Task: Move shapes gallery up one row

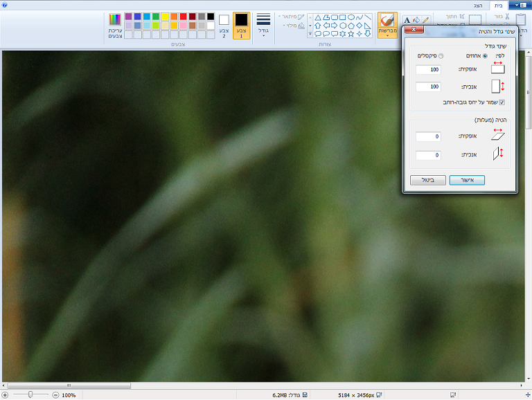Action: (x=310, y=17)
